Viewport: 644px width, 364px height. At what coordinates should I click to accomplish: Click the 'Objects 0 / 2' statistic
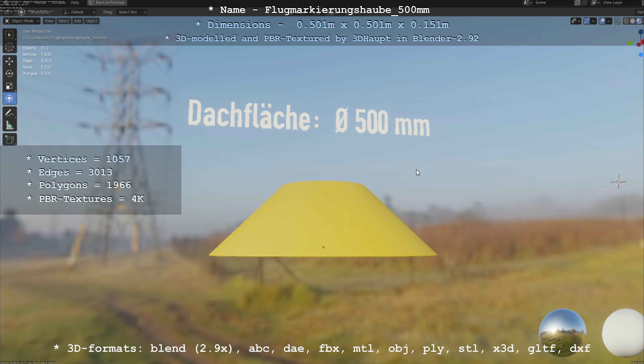point(36,48)
